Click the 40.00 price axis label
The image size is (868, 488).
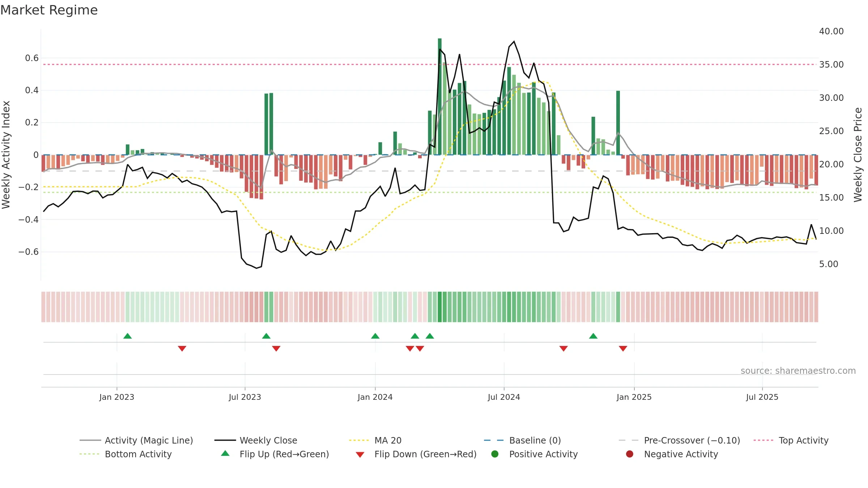click(831, 31)
